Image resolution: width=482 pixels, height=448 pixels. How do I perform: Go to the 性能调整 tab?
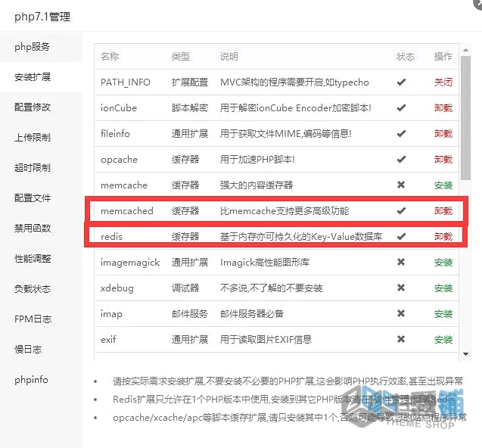coord(41,259)
